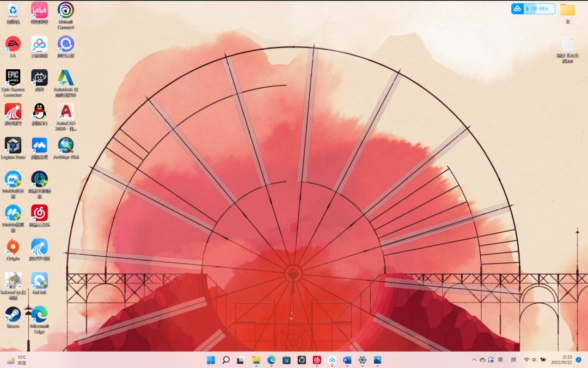The height and width of the screenshot is (368, 588).
Task: Launch the MuMu emulator desktop shortcut
Action: [x=13, y=219]
